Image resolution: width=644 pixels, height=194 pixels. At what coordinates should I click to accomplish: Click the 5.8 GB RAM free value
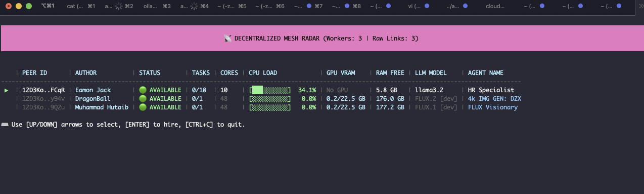pos(387,90)
